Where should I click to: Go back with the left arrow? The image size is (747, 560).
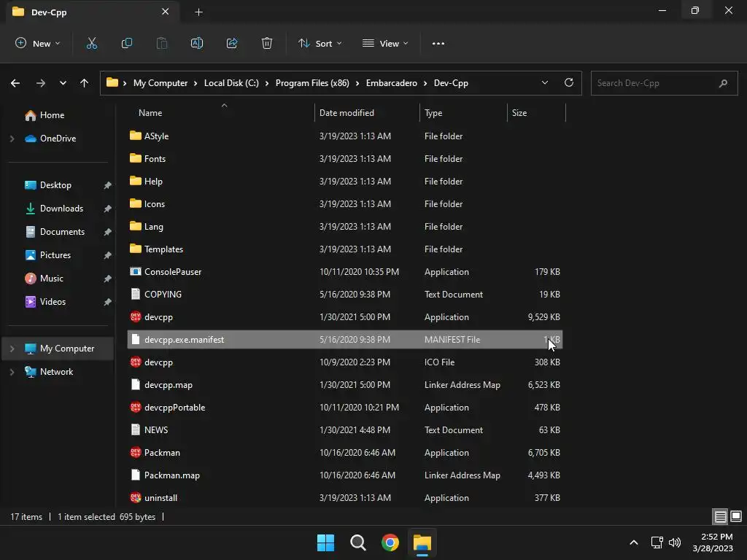click(x=15, y=83)
